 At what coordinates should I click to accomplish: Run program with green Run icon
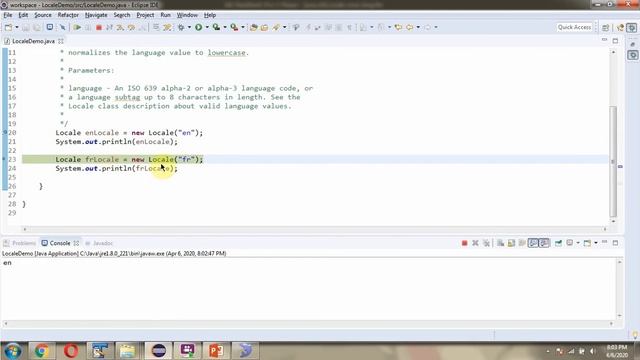pos(198,27)
